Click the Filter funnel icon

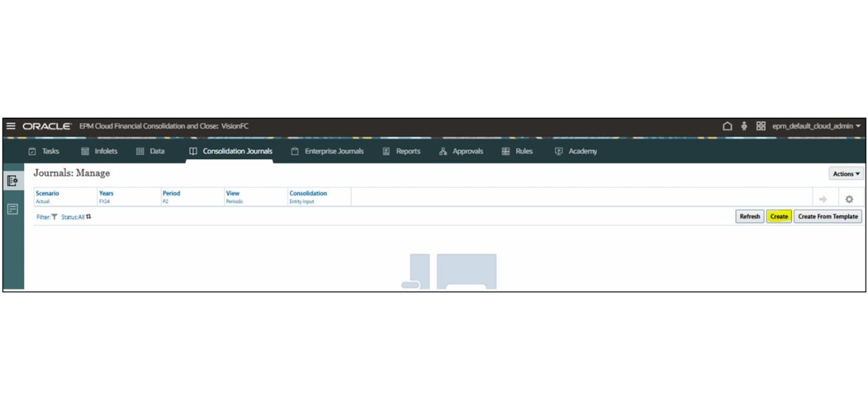(54, 217)
